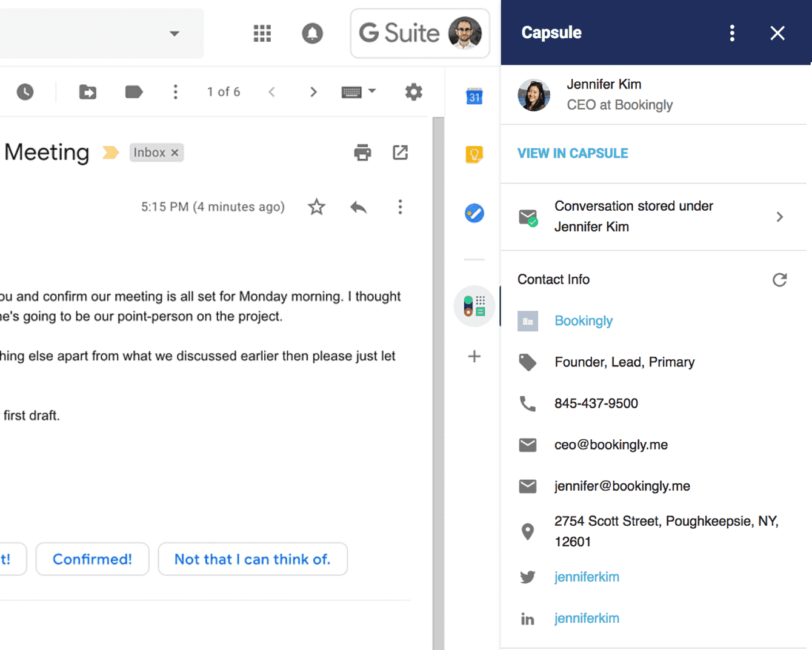Viewport: 812px width, 650px height.
Task: Click the VIEW IN CAPSULE link
Action: point(573,153)
